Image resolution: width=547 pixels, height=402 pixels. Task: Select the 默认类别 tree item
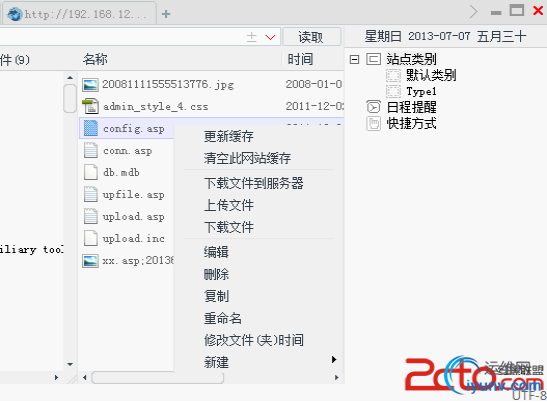click(x=431, y=75)
